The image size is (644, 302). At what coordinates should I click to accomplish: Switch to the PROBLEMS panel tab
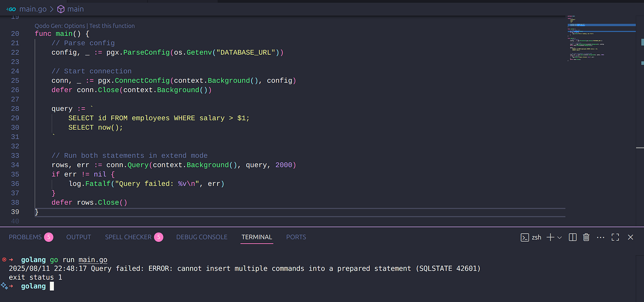click(25, 237)
